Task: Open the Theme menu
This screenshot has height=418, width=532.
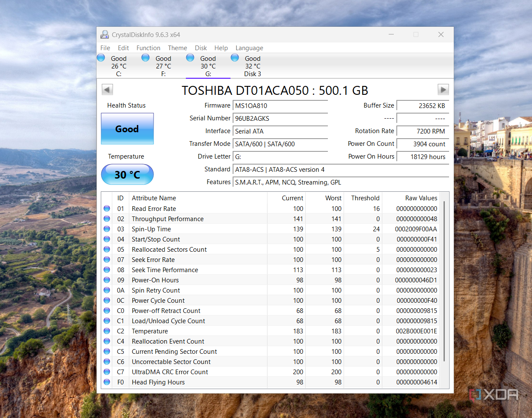Action: (177, 48)
